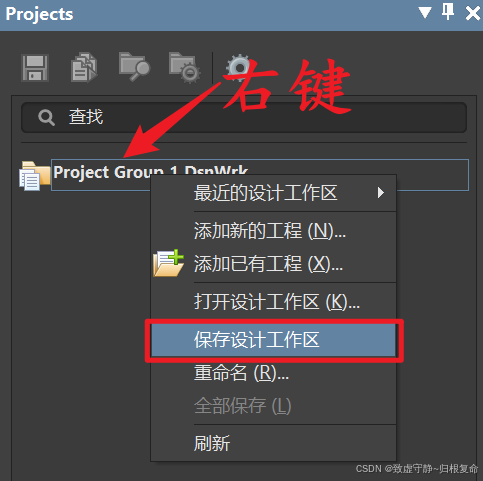Expand the 最近的设计工作区 submenu arrow
The height and width of the screenshot is (481, 483).
381,193
